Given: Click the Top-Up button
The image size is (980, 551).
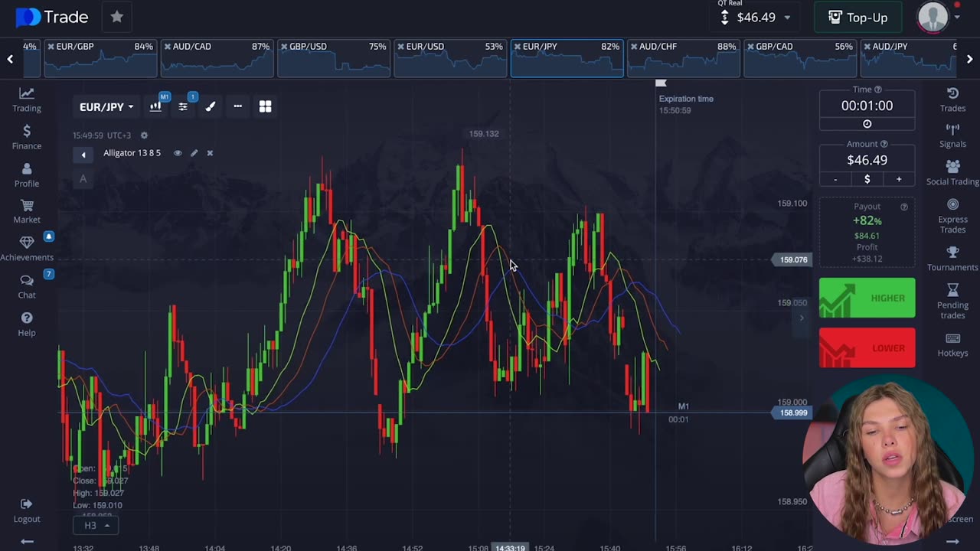Looking at the screenshot, I should coord(857,17).
